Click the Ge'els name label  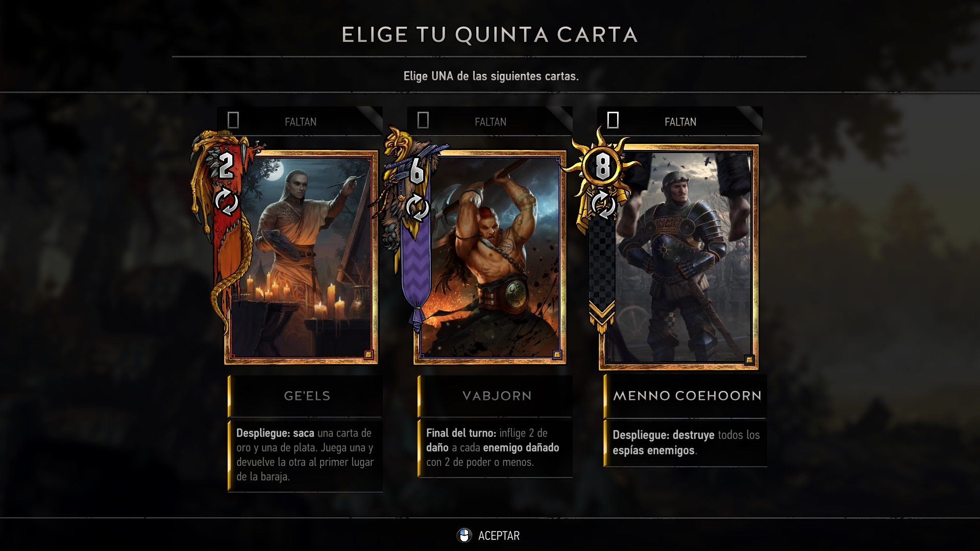306,396
